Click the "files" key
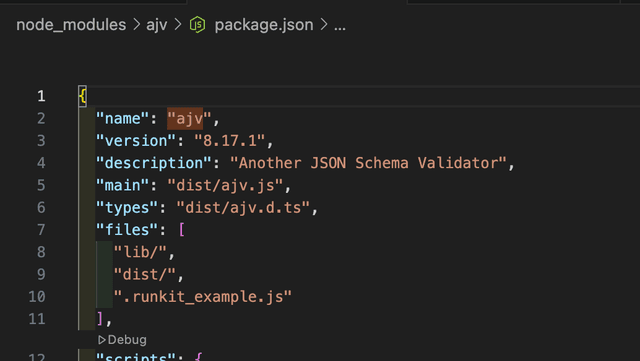Image resolution: width=640 pixels, height=361 pixels. (127, 230)
